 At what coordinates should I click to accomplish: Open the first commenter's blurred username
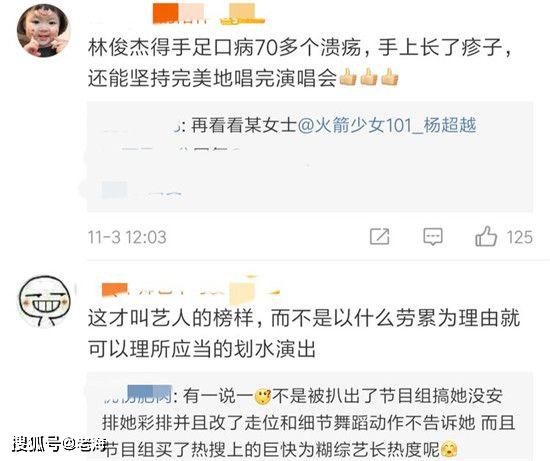click(x=209, y=14)
